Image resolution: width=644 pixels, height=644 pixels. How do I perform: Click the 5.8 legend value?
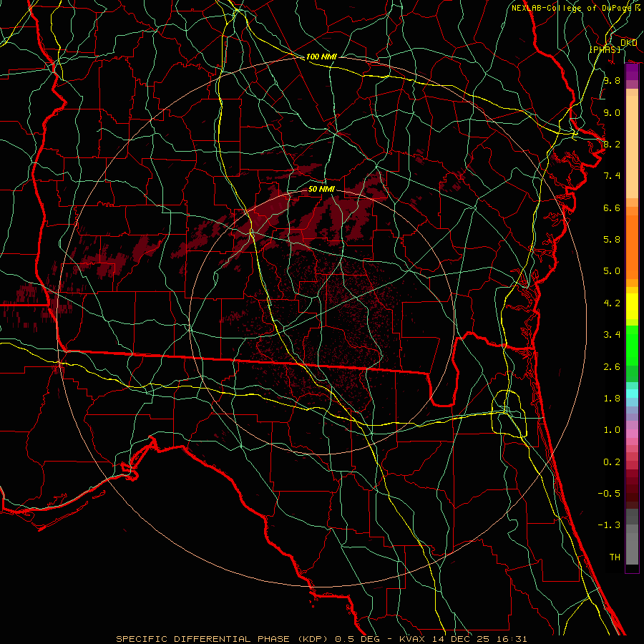(612, 240)
